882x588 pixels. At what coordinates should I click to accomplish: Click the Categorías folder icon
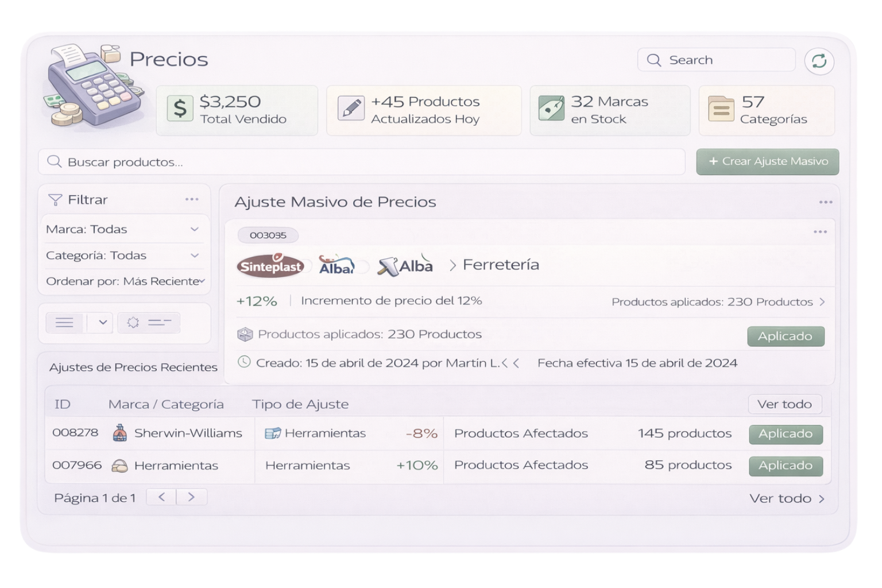tap(721, 109)
